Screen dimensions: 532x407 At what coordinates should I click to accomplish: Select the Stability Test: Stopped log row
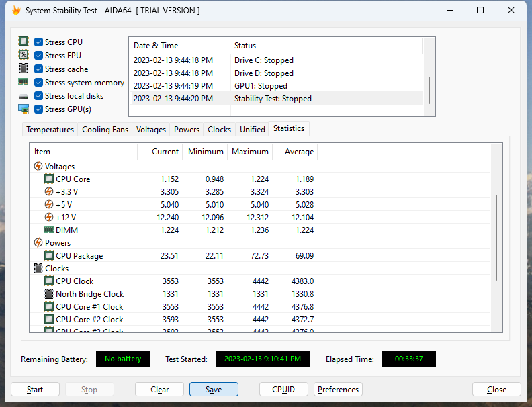click(276, 99)
